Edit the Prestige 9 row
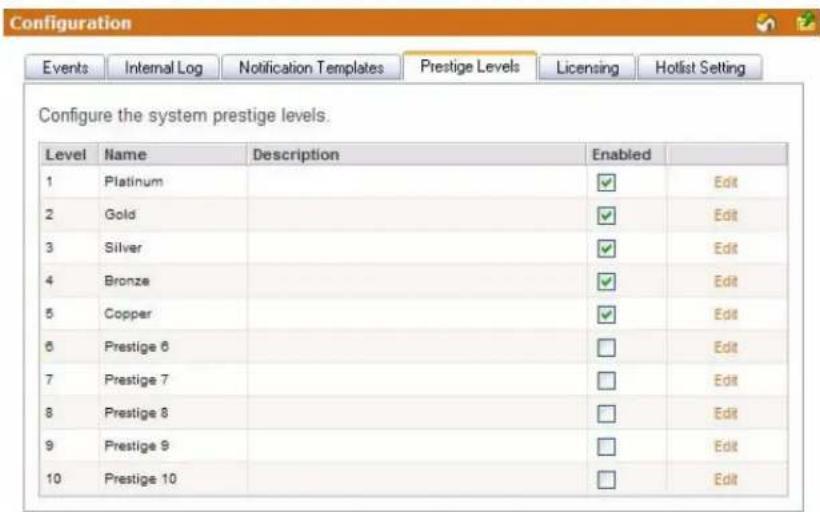The height and width of the screenshot is (512, 820). [725, 446]
